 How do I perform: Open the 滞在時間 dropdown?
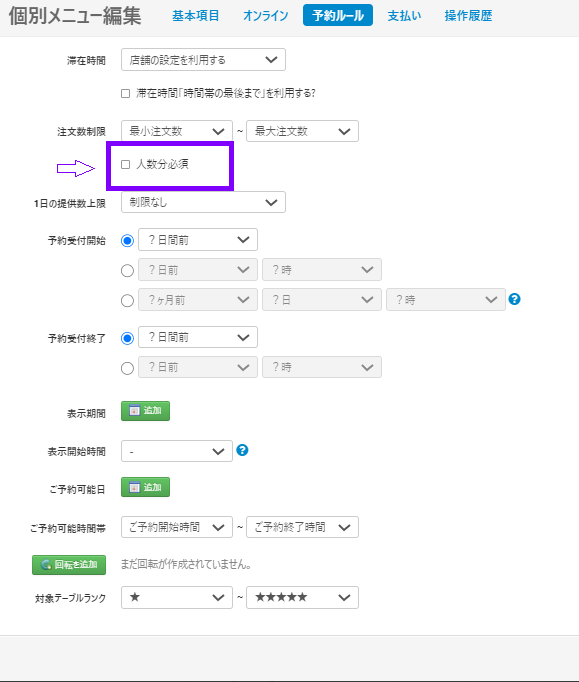coord(203,60)
